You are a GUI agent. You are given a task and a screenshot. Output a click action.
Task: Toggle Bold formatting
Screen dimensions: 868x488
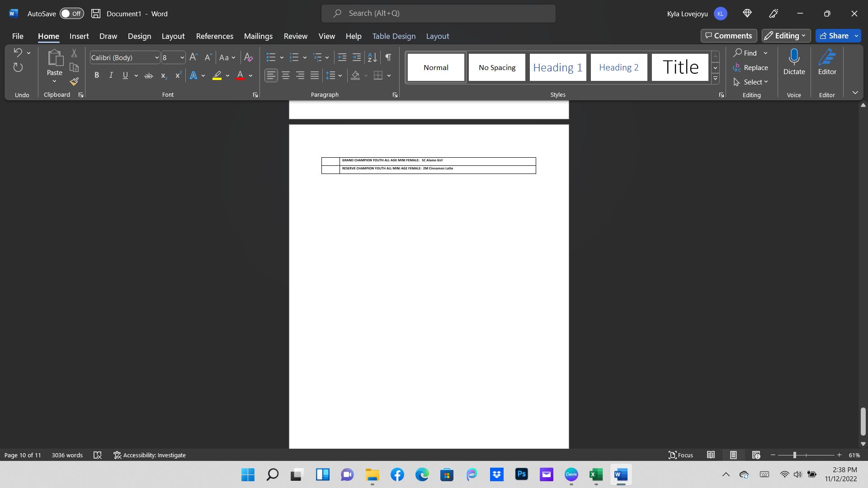[96, 75]
